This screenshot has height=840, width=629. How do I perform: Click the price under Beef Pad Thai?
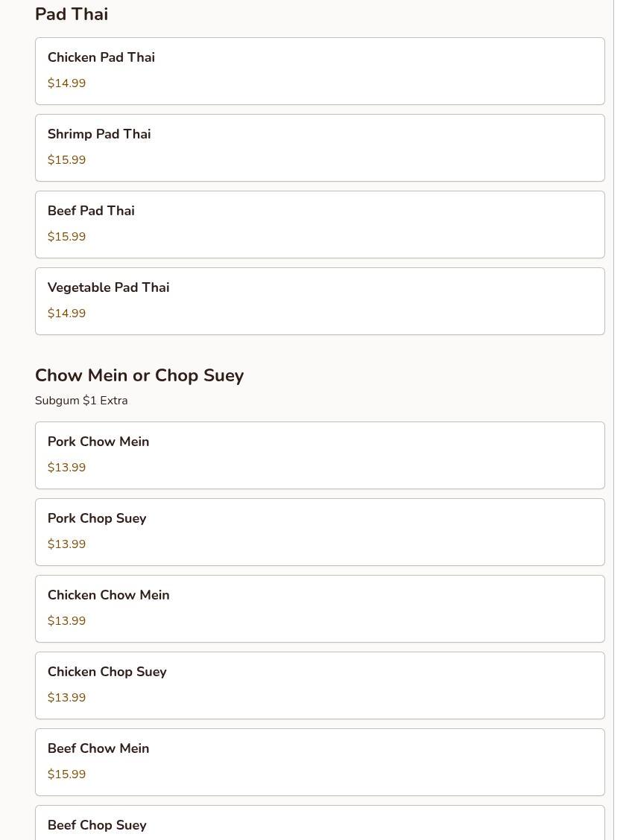(x=66, y=237)
